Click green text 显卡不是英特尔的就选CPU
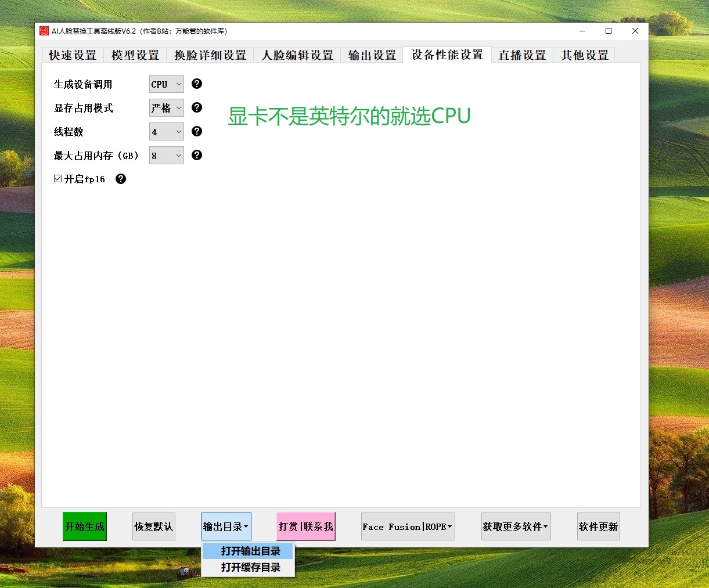Viewport: 709px width, 588px height. click(x=349, y=116)
